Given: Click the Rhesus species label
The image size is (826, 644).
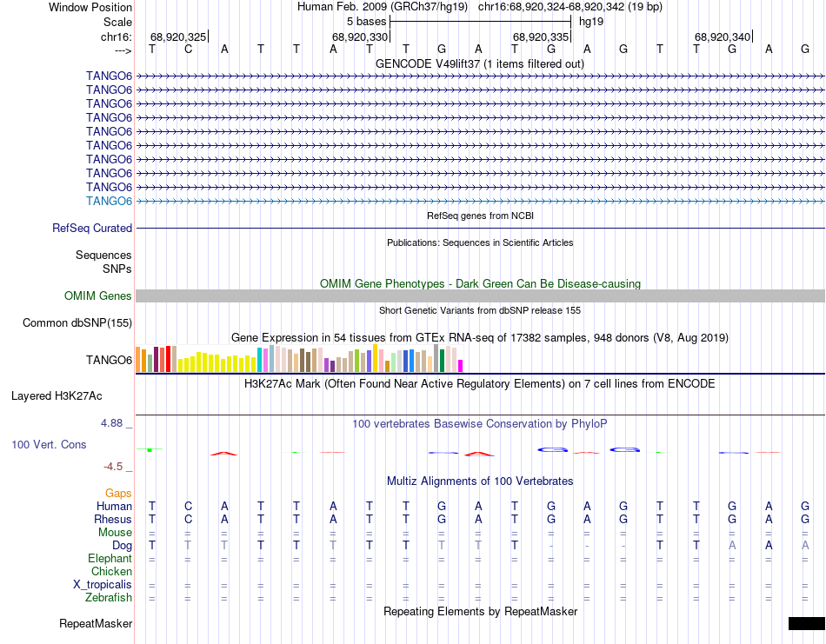Looking at the screenshot, I should pos(113,519).
